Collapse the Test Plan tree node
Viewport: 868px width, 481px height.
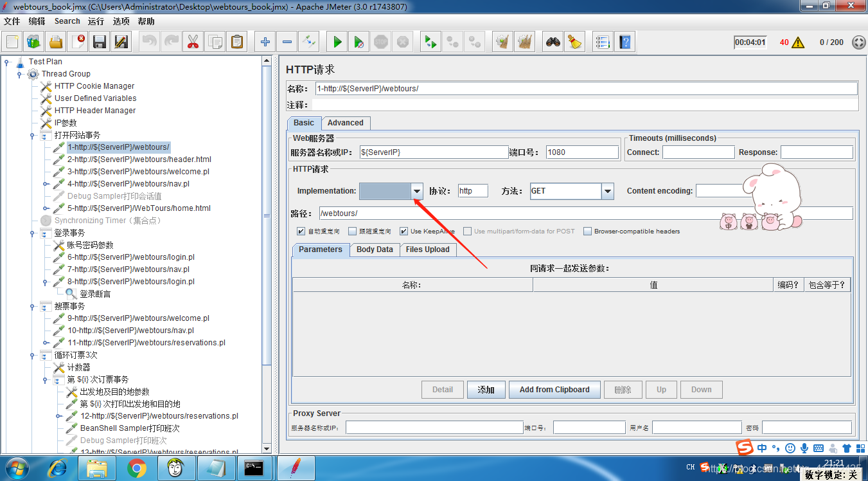pos(6,62)
